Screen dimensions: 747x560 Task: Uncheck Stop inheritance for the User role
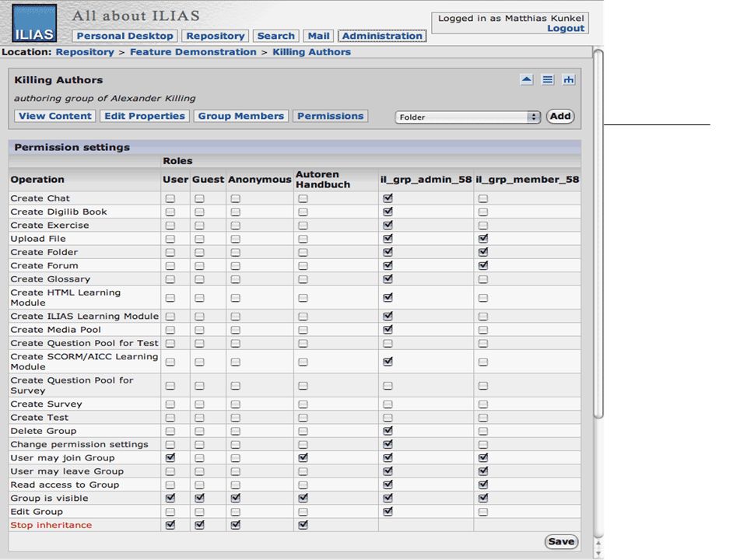point(170,525)
